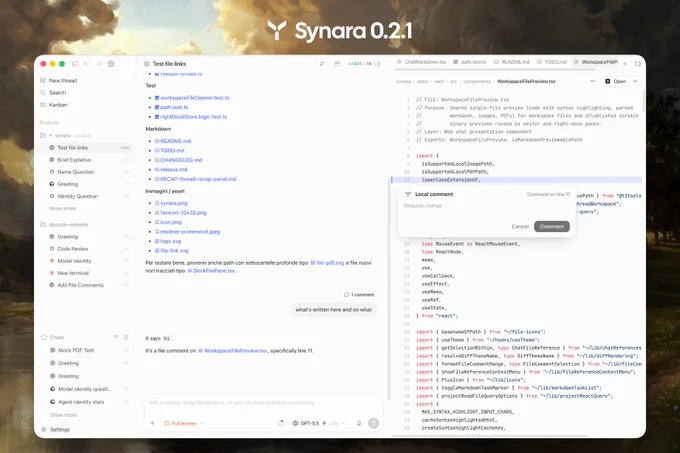This screenshot has width=680, height=453.
Task: Expand the dropdown arrow next to Open
Action: pos(635,81)
